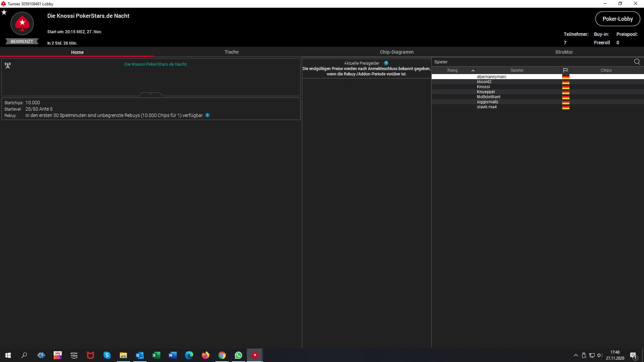This screenshot has width=644, height=362.
Task: Open File Explorer from the taskbar
Action: [x=123, y=355]
